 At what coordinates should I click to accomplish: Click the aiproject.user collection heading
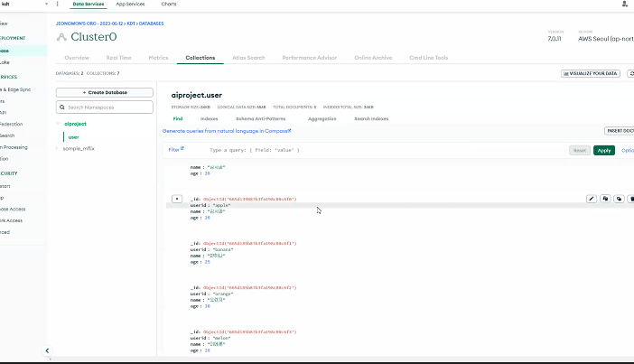[x=197, y=96]
